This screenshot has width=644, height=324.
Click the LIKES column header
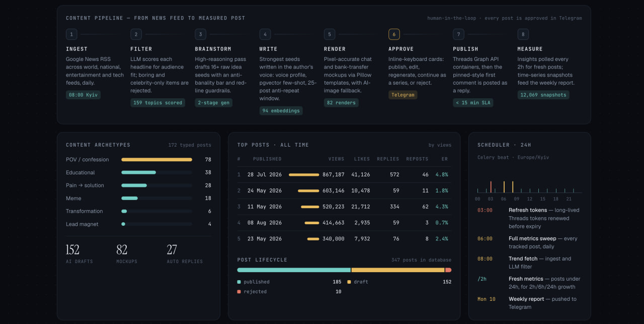point(362,159)
